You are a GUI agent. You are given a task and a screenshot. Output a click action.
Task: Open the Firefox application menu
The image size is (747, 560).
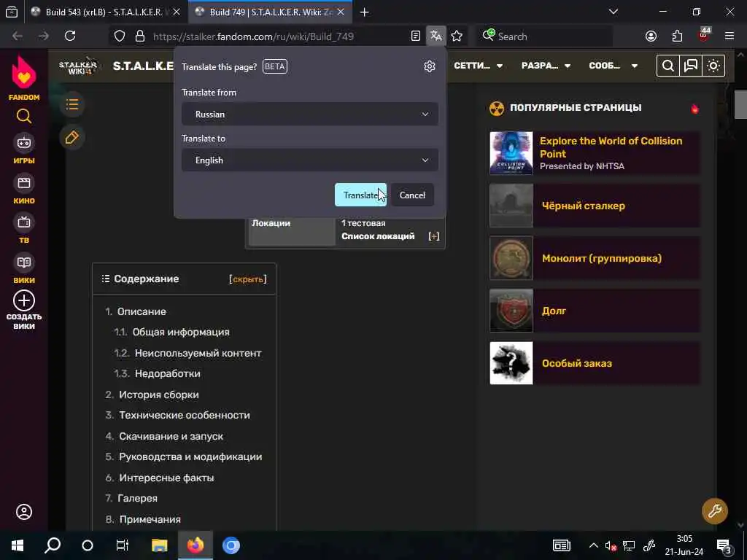(729, 36)
